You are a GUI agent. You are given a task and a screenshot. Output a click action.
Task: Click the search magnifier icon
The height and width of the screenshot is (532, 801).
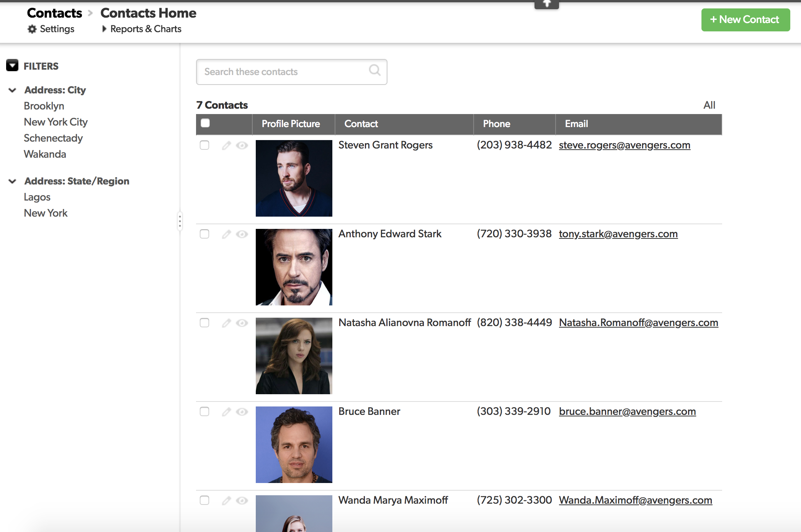click(374, 70)
